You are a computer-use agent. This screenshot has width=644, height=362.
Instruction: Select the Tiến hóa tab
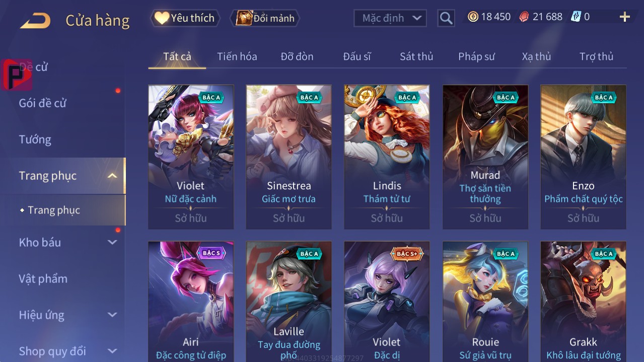[237, 56]
